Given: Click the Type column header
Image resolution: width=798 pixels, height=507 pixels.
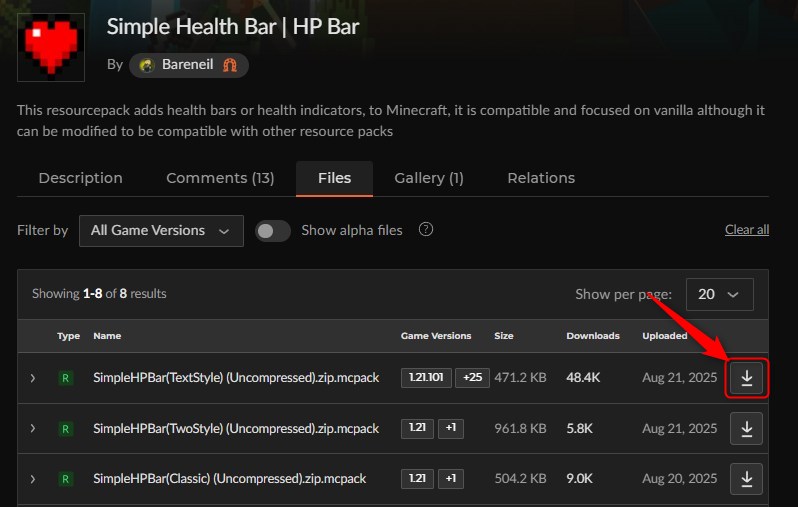Looking at the screenshot, I should pos(68,336).
